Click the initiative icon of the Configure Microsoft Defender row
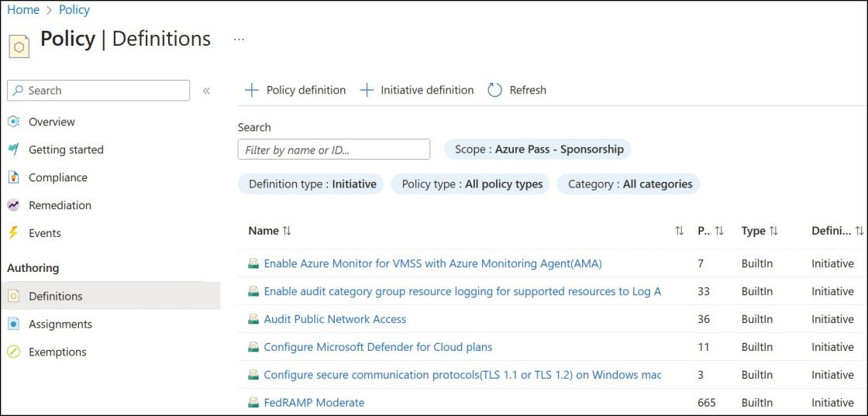The image size is (868, 416). [x=253, y=347]
